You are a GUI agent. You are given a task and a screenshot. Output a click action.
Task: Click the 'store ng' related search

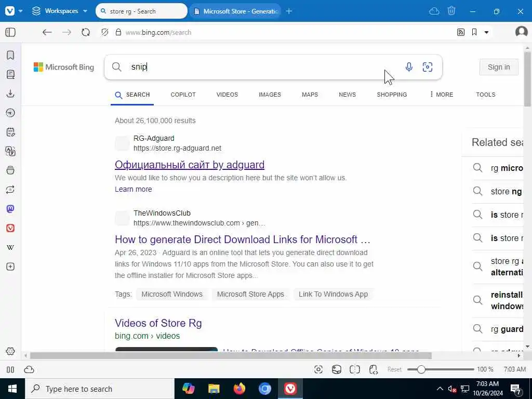(x=498, y=191)
